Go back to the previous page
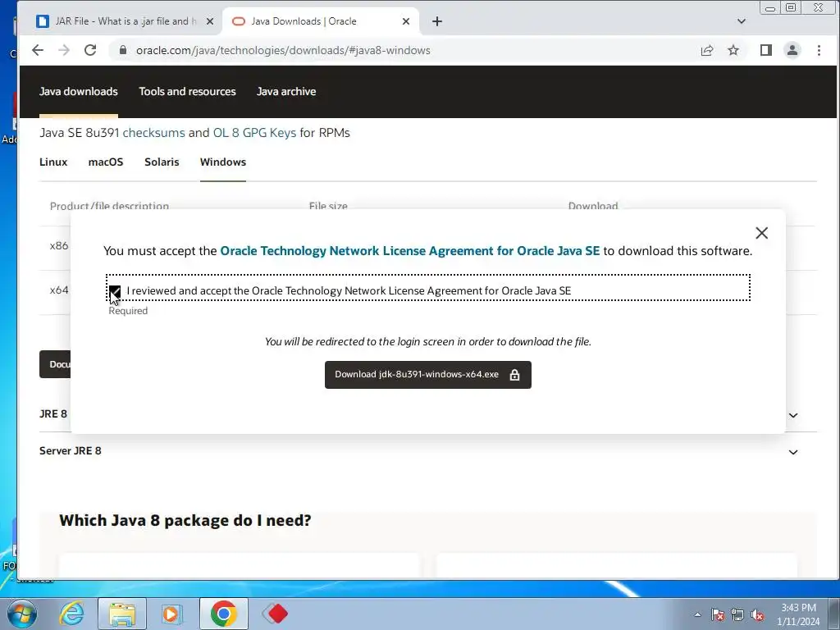The height and width of the screenshot is (630, 840). 38,50
